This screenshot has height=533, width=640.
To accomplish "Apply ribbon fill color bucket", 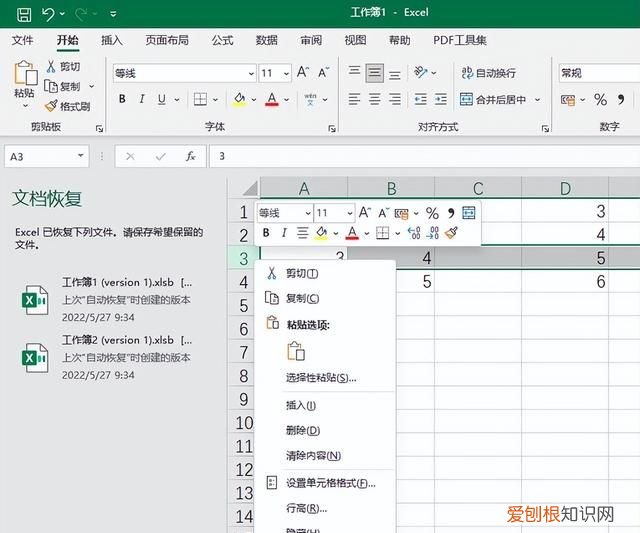I will click(x=240, y=99).
